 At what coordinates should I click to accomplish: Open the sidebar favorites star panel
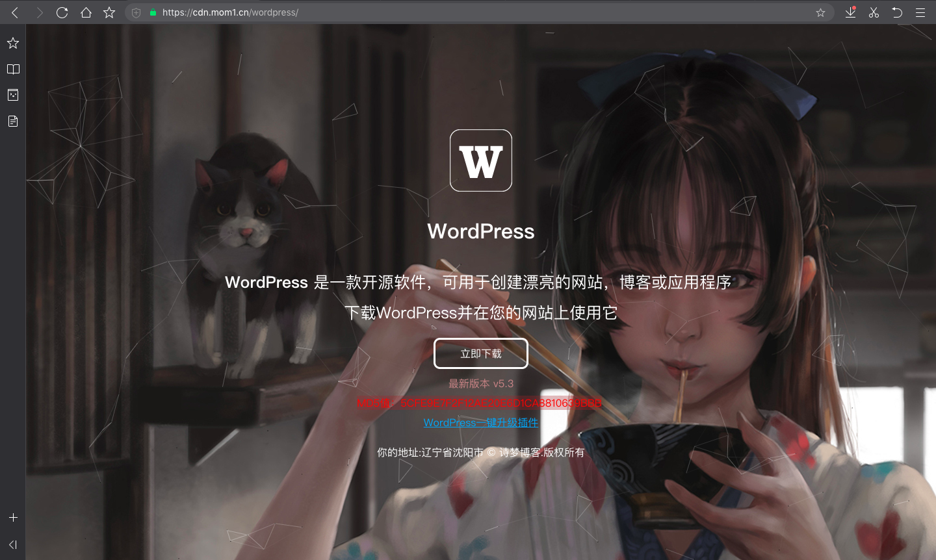pyautogui.click(x=13, y=43)
